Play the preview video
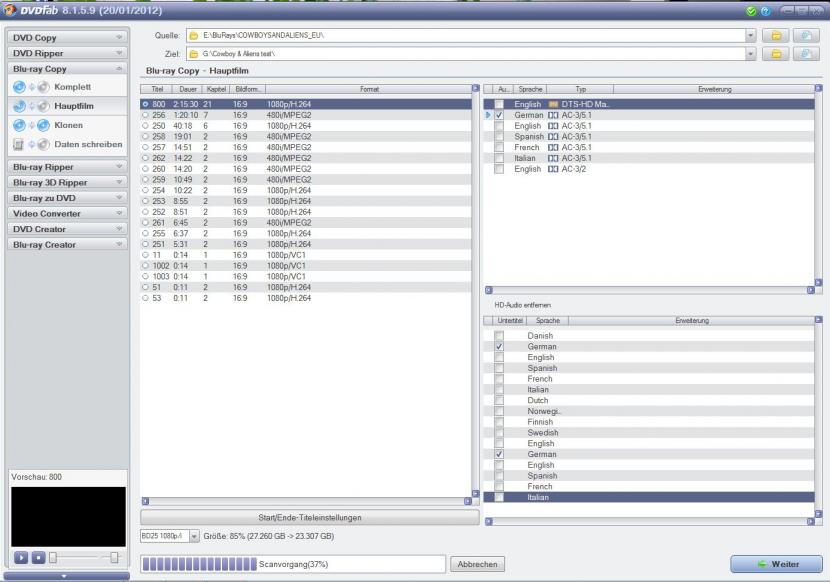The width and height of the screenshot is (830, 582). click(21, 558)
